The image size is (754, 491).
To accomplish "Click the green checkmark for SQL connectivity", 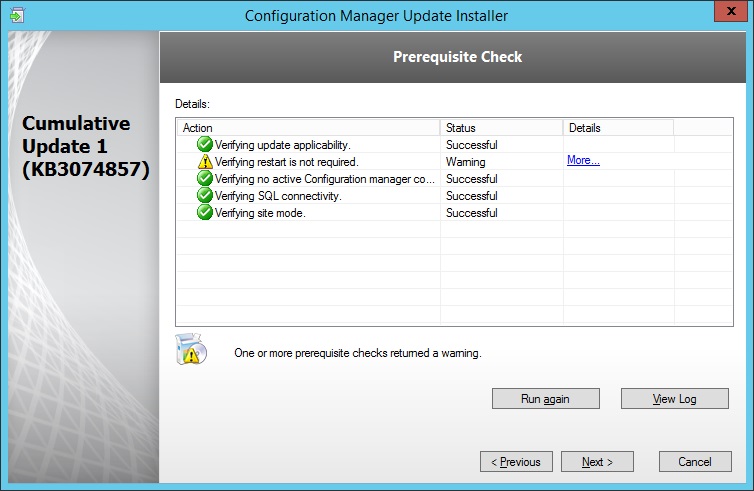I will (205, 196).
